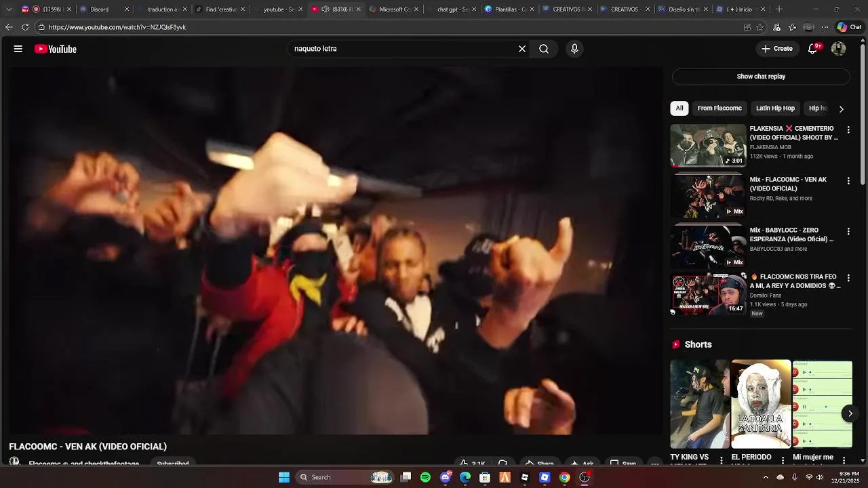Close the Discord browser tab

[127, 9]
